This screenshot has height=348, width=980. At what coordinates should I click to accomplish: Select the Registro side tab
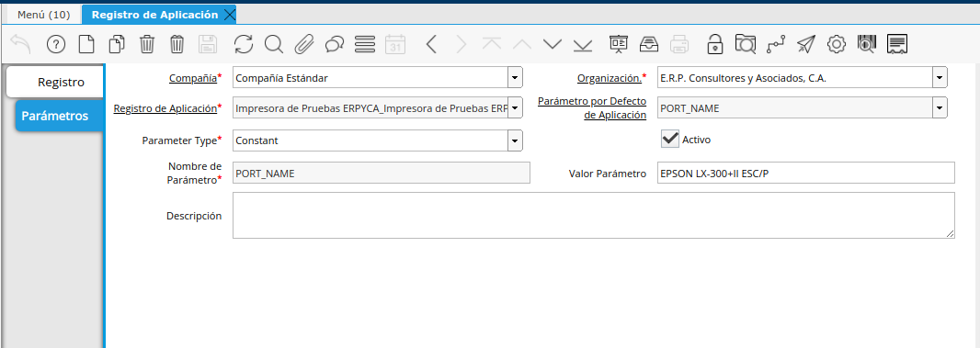56,82
